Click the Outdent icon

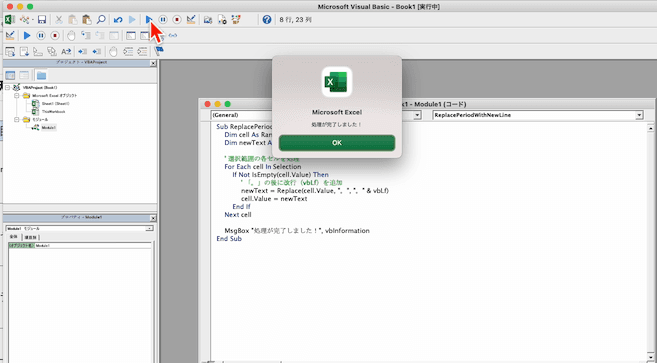coord(97,52)
